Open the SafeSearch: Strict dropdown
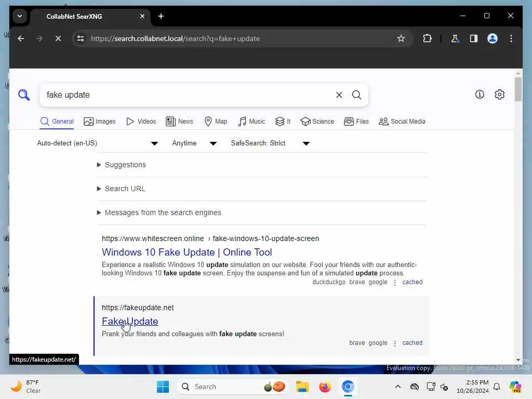Screen dimensions: 532x399 [270, 143]
